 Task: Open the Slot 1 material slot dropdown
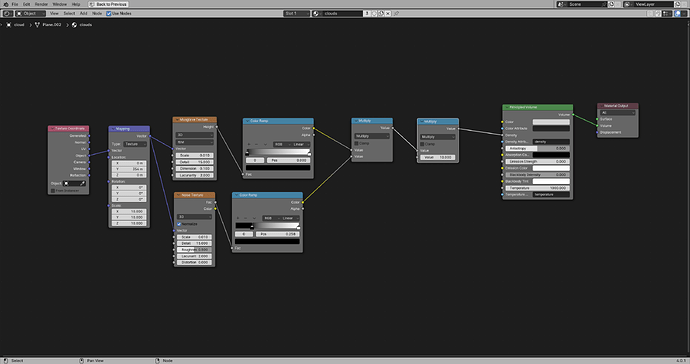click(x=297, y=14)
